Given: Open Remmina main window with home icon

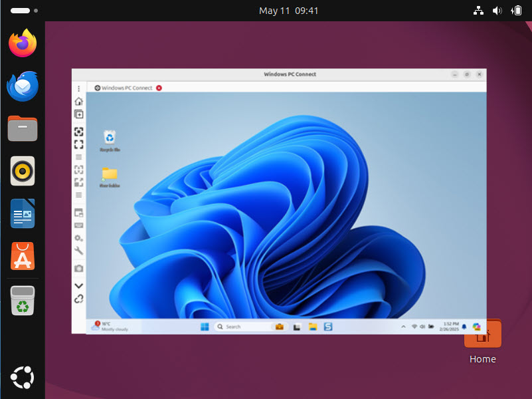Looking at the screenshot, I should (x=79, y=101).
